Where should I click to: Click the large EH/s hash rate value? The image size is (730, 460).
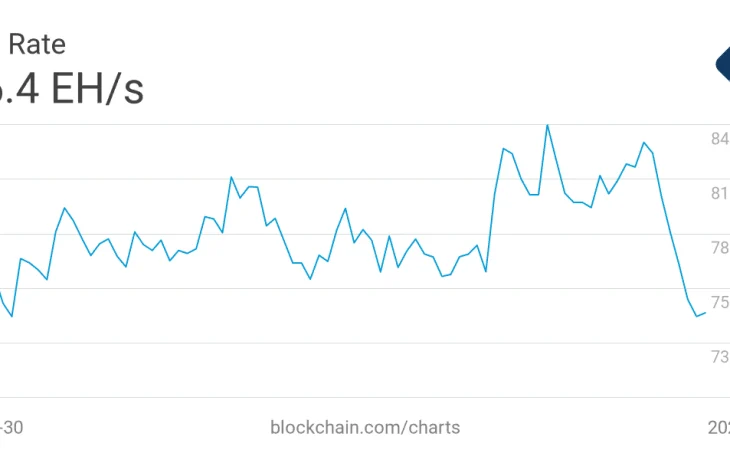[x=72, y=88]
